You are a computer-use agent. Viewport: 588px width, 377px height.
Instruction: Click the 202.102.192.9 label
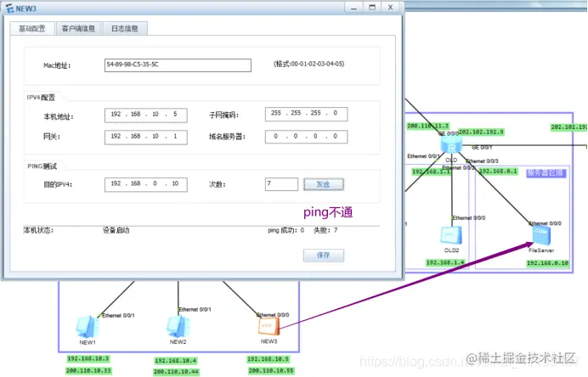[481, 132]
